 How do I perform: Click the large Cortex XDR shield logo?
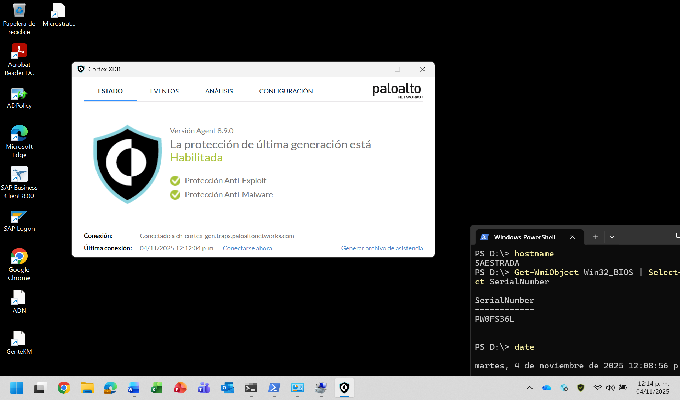tap(128, 164)
